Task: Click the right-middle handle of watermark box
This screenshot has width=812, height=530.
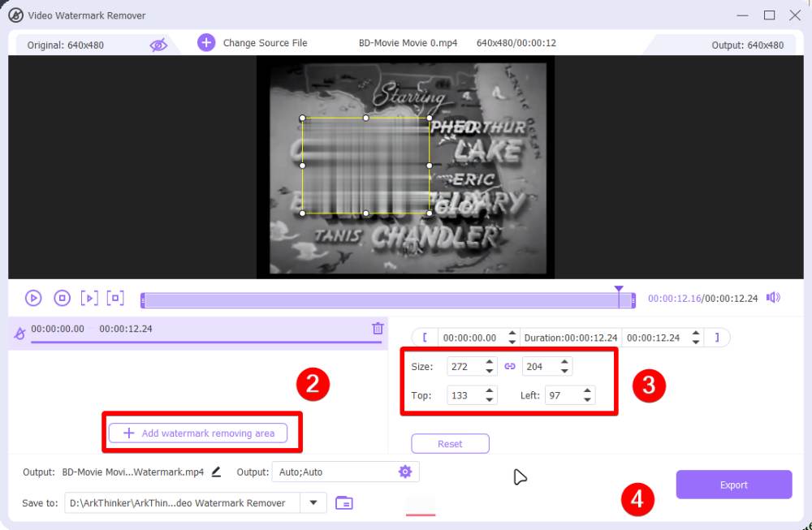Action: coord(430,166)
